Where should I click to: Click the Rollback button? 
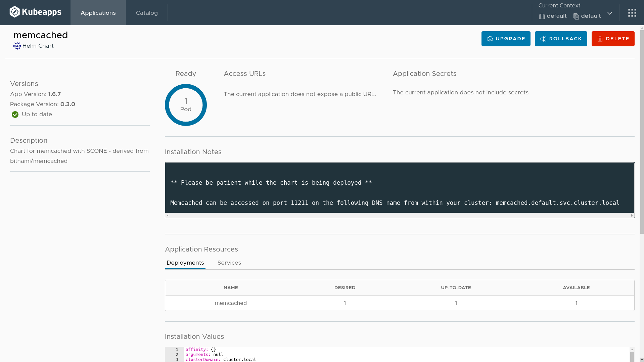561,39
